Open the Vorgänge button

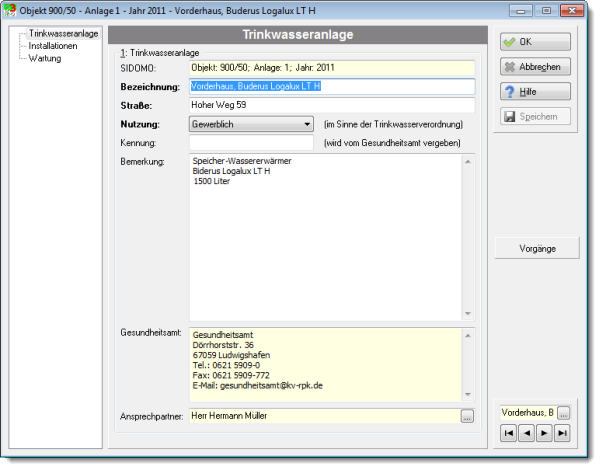tap(537, 248)
